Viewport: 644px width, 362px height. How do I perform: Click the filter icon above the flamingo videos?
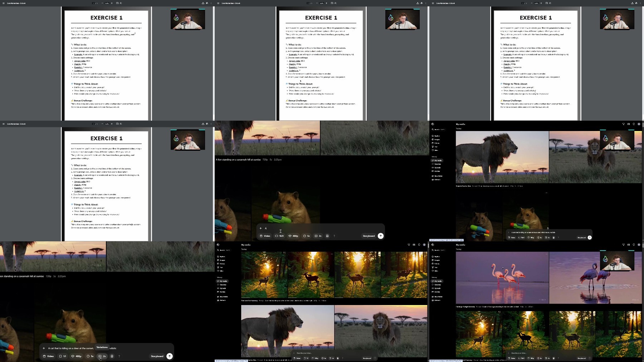[x=623, y=245]
